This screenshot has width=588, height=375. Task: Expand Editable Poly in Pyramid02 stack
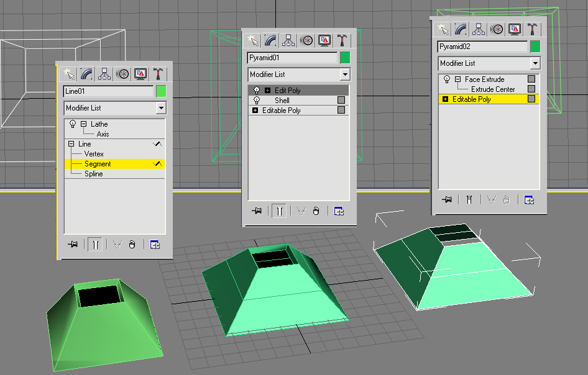(x=445, y=99)
